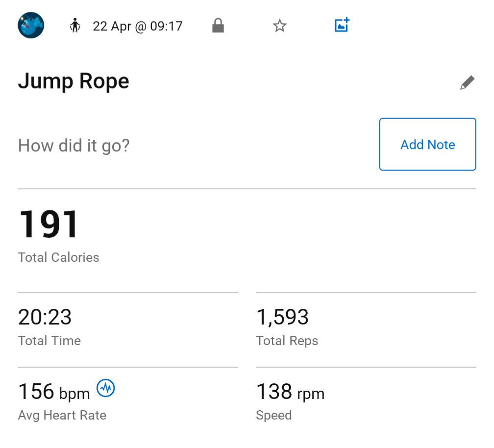Tap the 156 bpm heart rate value

(x=54, y=392)
